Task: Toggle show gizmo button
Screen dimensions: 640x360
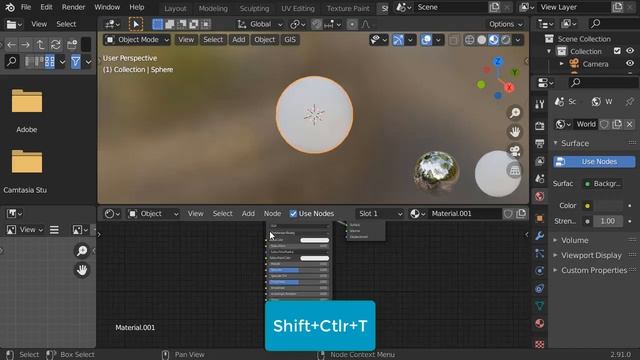Action: tap(398, 40)
